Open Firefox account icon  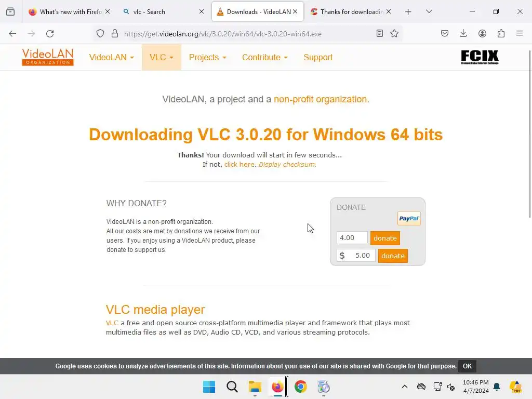[482, 33]
